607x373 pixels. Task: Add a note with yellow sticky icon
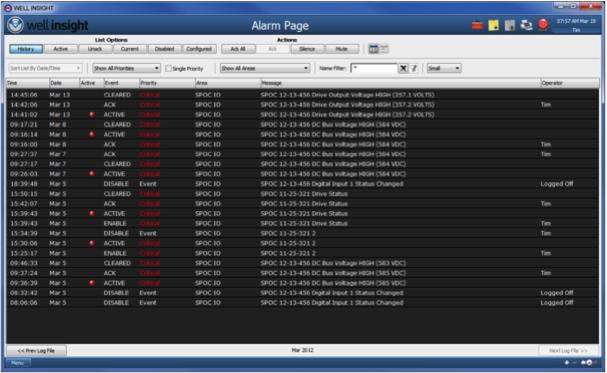[x=494, y=26]
